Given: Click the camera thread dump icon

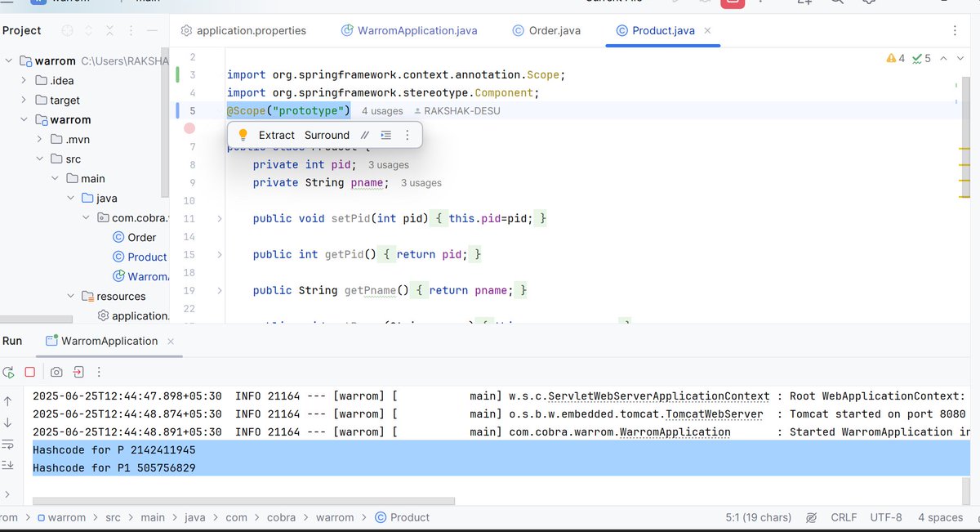Looking at the screenshot, I should 56,372.
